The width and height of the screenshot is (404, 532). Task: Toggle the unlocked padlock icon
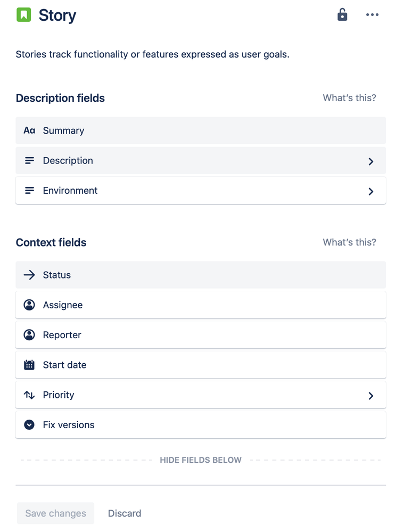click(x=342, y=14)
